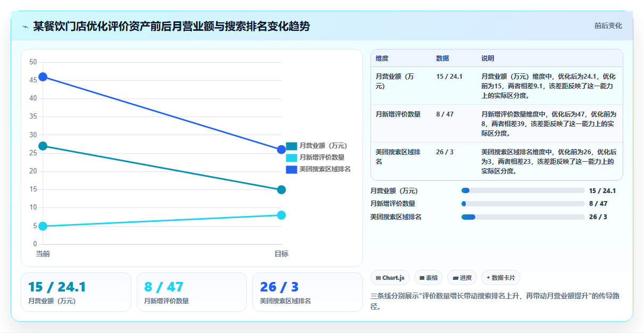
Task: Click y-axis label 25
Action: pyautogui.click(x=33, y=153)
